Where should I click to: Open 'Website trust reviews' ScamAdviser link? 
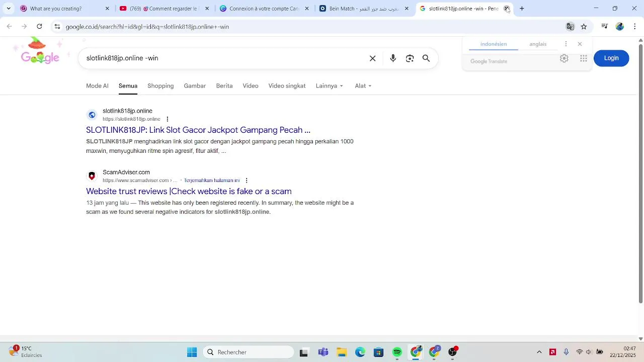tap(189, 192)
